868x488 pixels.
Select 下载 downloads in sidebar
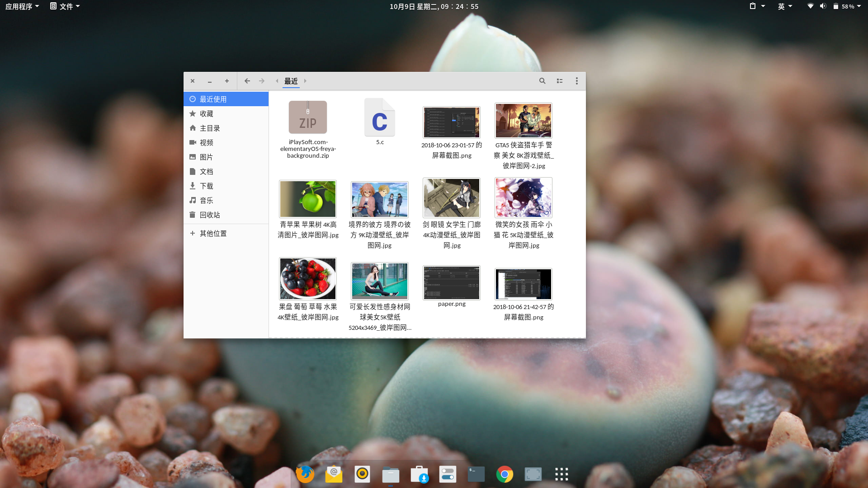click(x=206, y=186)
